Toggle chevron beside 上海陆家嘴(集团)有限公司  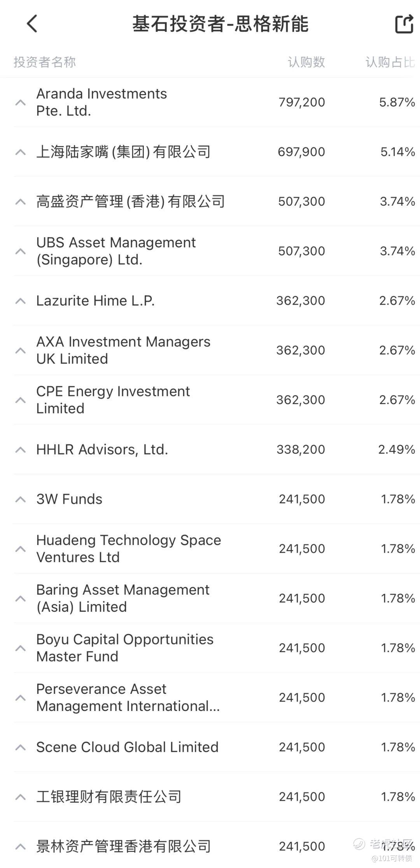click(x=20, y=152)
